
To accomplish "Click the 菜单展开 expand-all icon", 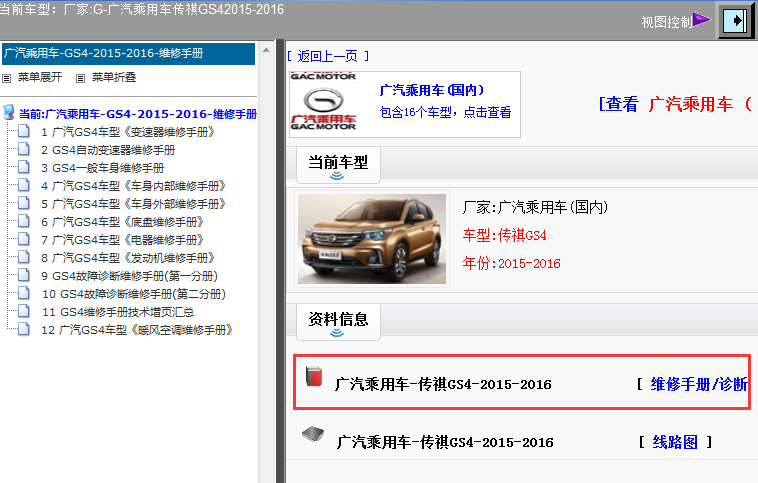I will pyautogui.click(x=7, y=78).
